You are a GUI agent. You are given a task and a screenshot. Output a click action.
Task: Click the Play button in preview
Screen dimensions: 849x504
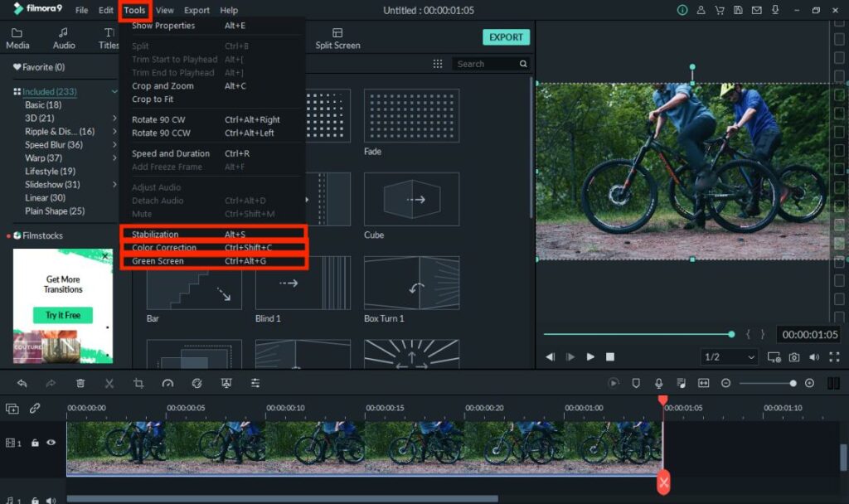[x=590, y=357]
